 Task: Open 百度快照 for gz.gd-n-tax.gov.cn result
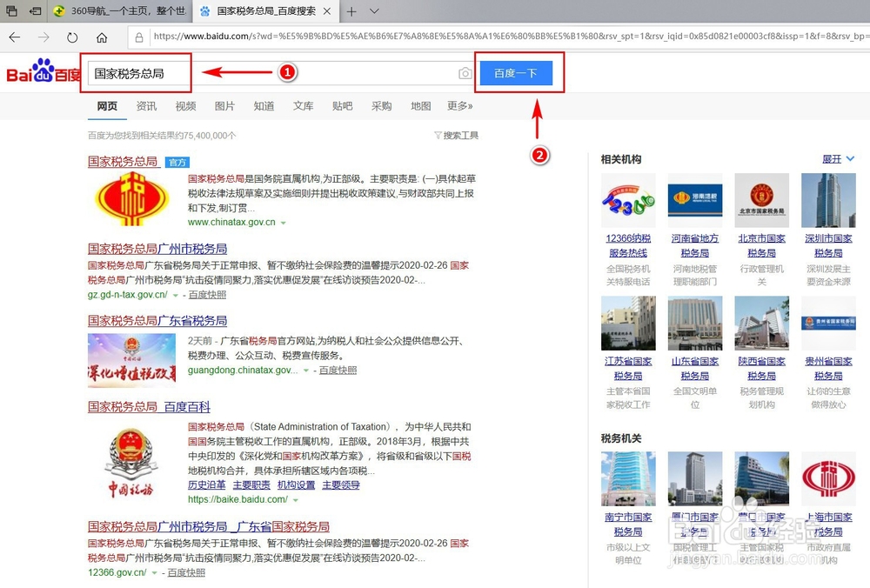pos(208,295)
